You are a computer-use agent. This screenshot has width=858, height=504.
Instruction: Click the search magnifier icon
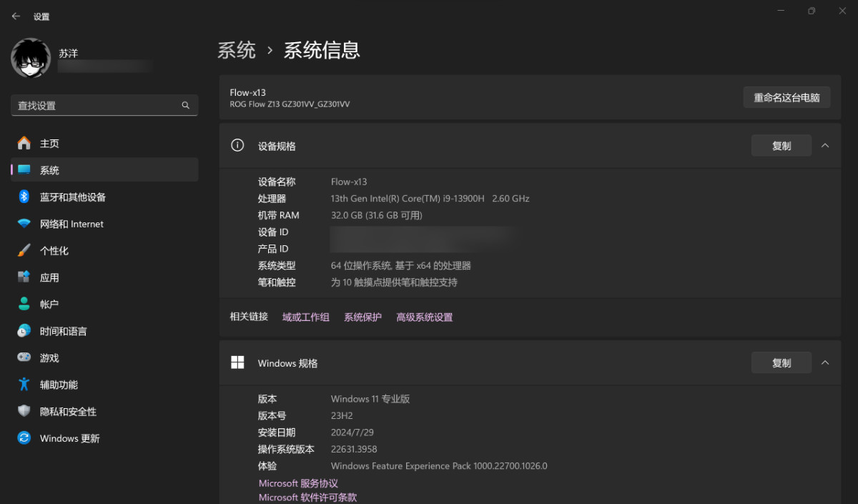tap(185, 105)
